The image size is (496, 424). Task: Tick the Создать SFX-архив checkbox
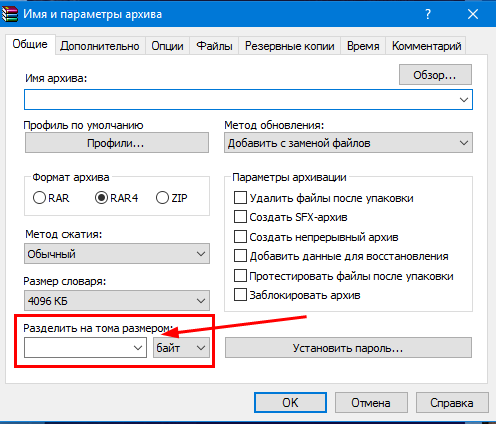tap(240, 217)
